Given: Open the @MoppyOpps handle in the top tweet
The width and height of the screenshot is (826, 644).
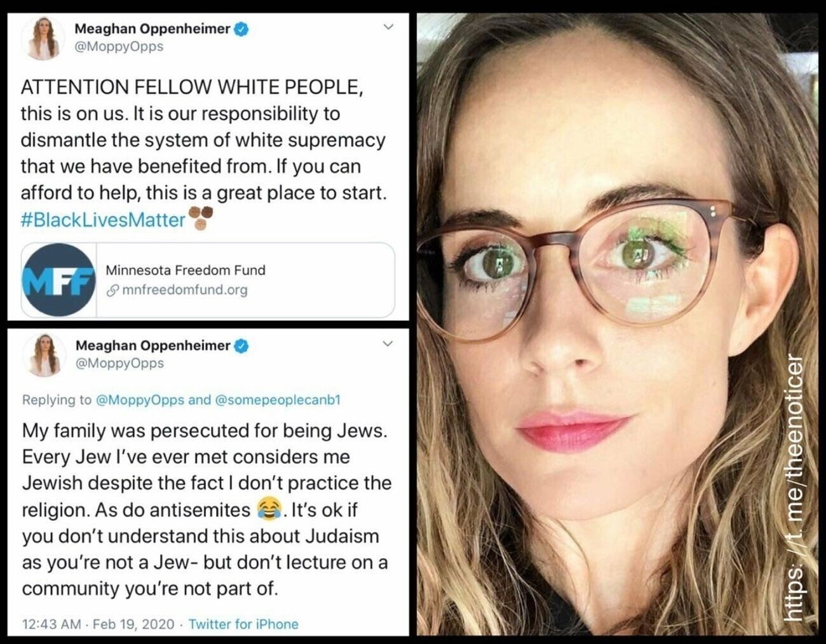Looking at the screenshot, I should pos(119,46).
